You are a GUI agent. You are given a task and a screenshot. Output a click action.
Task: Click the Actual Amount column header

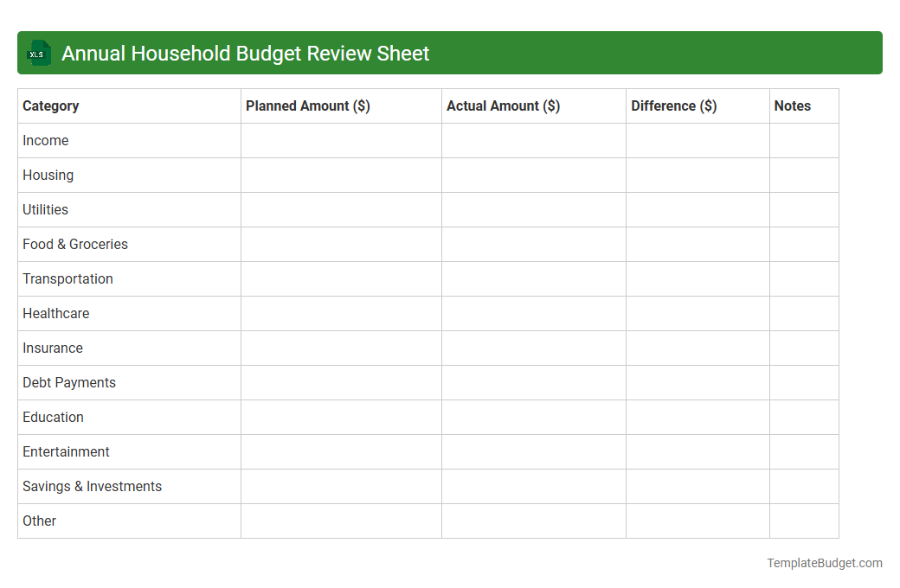[x=505, y=105]
